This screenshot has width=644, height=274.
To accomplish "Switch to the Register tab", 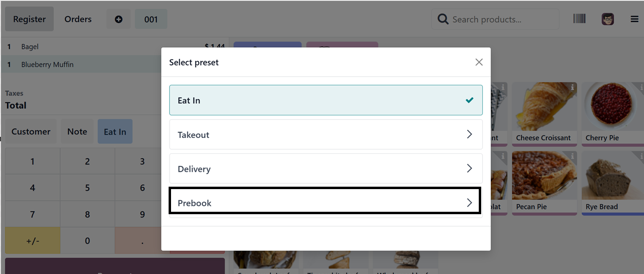I will pos(29,19).
